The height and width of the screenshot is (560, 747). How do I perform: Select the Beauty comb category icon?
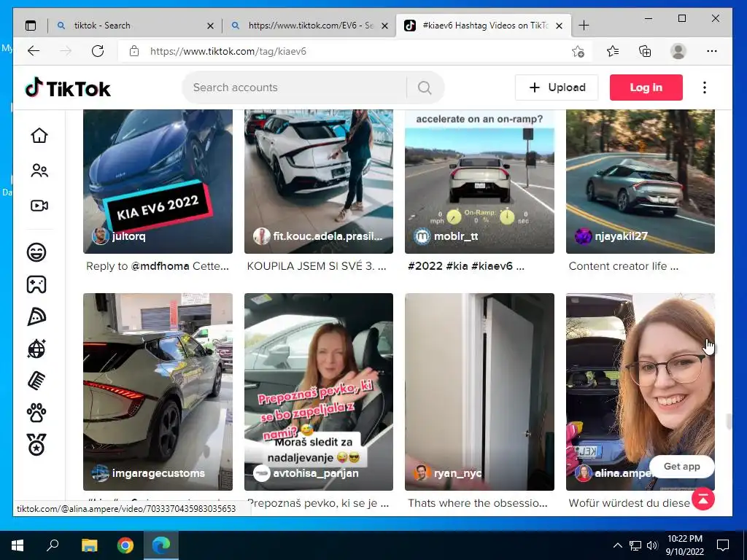click(x=36, y=381)
